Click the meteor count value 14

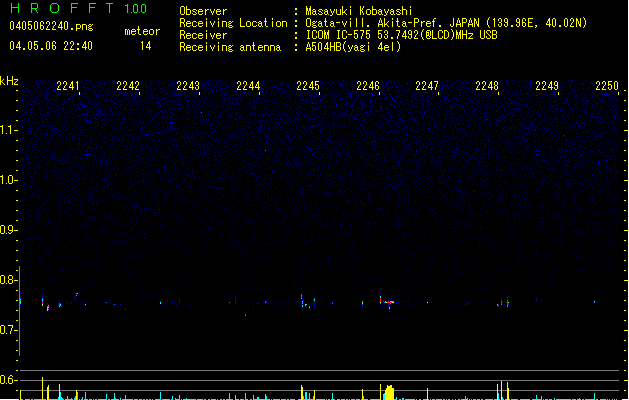146,46
